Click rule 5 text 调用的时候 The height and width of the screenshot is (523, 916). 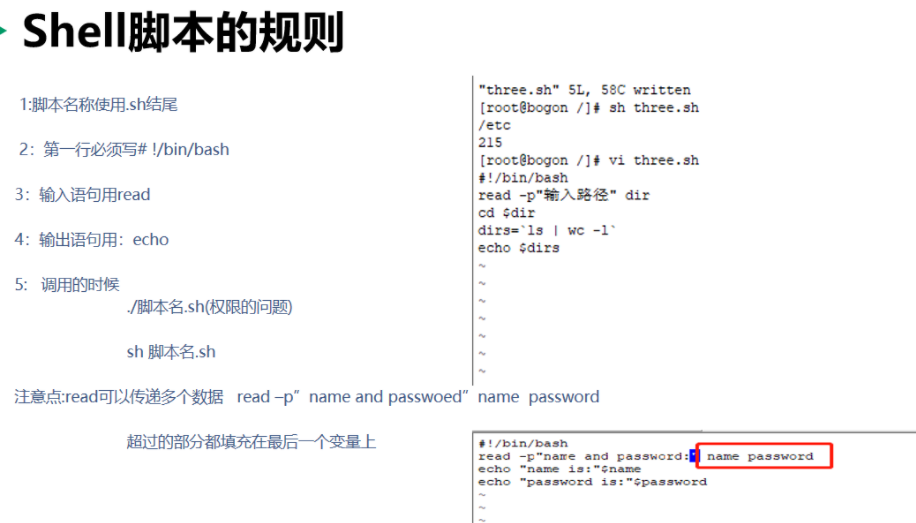point(67,285)
